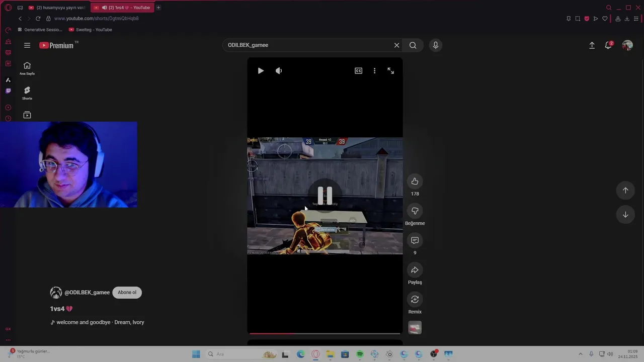Go back in browser history
This screenshot has width=644, height=362.
(20, 19)
